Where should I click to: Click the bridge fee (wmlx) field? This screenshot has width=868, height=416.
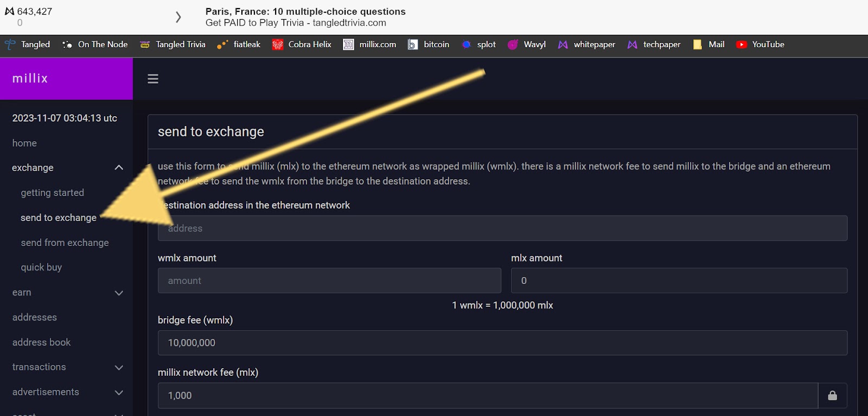click(x=502, y=343)
